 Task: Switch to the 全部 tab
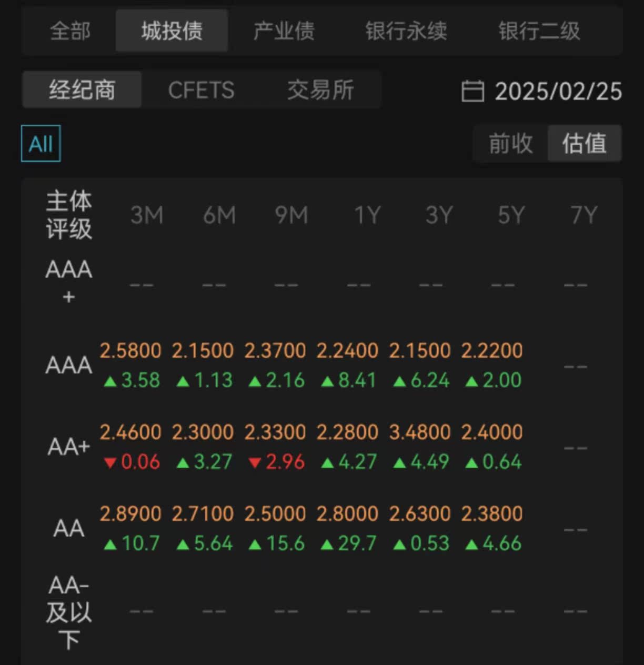(70, 31)
